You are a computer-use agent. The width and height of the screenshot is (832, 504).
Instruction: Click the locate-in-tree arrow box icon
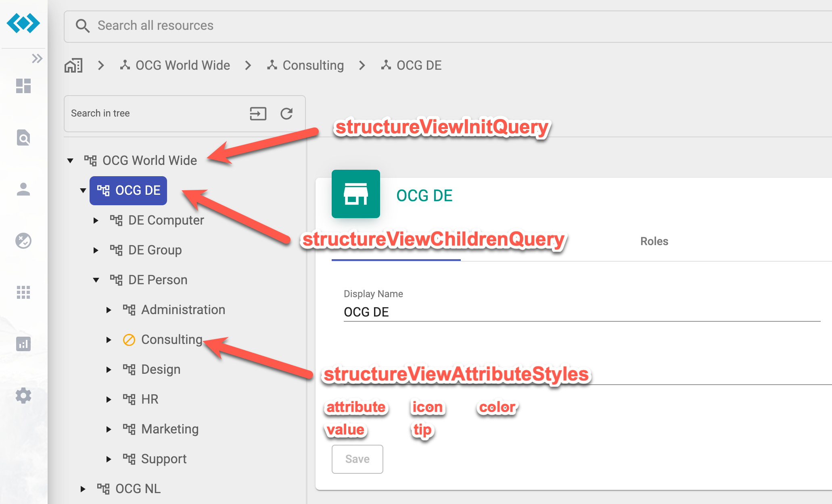point(258,114)
